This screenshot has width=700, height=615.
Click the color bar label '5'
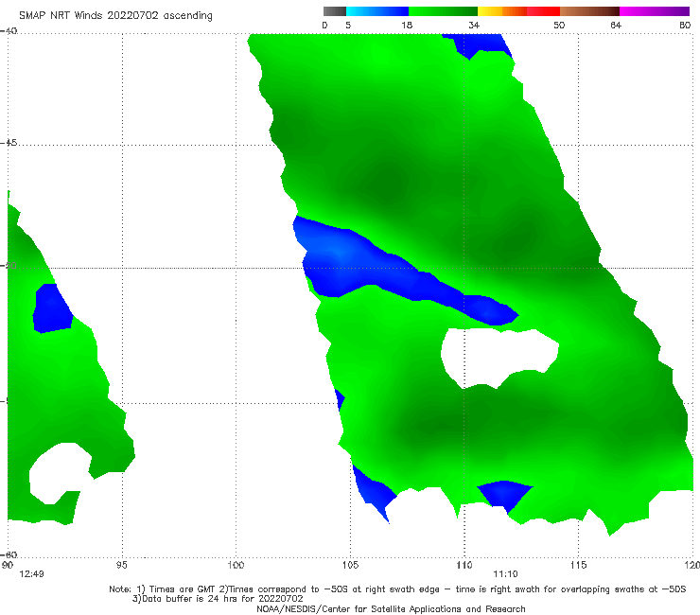coord(348,25)
